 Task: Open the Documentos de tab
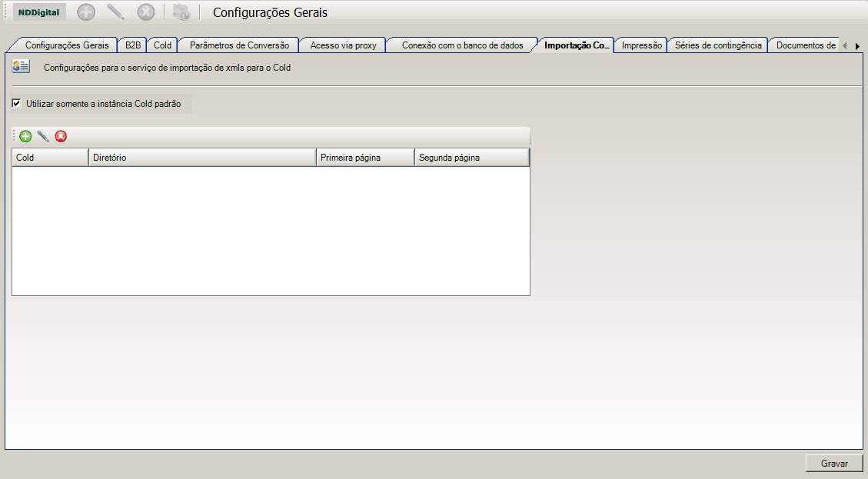[806, 45]
